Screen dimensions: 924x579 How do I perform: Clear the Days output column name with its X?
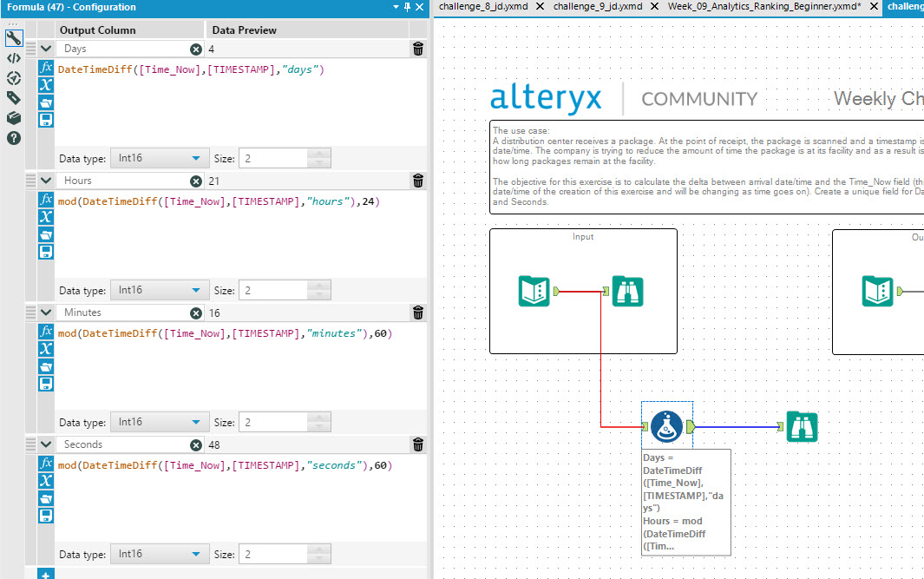tap(195, 49)
